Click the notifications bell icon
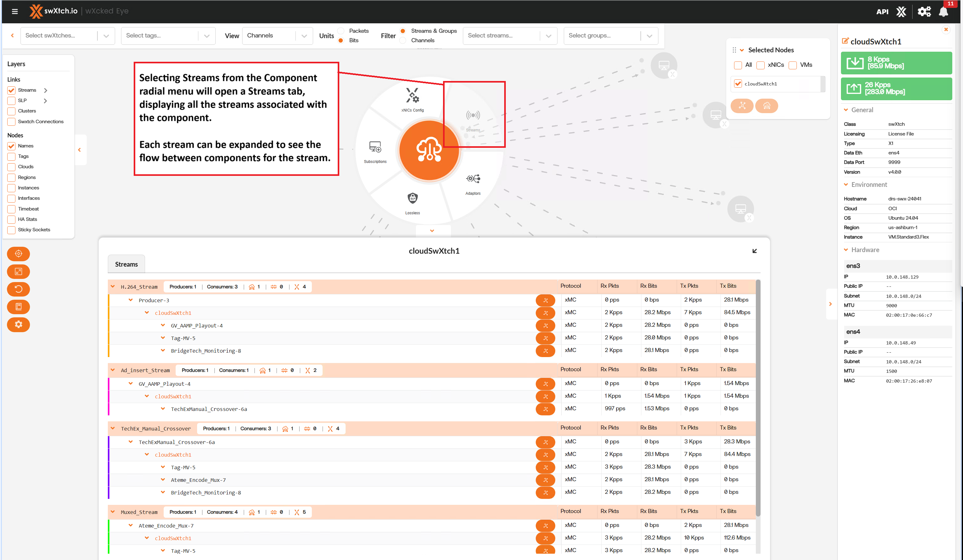Screen dimensions: 963x560 (943, 11)
